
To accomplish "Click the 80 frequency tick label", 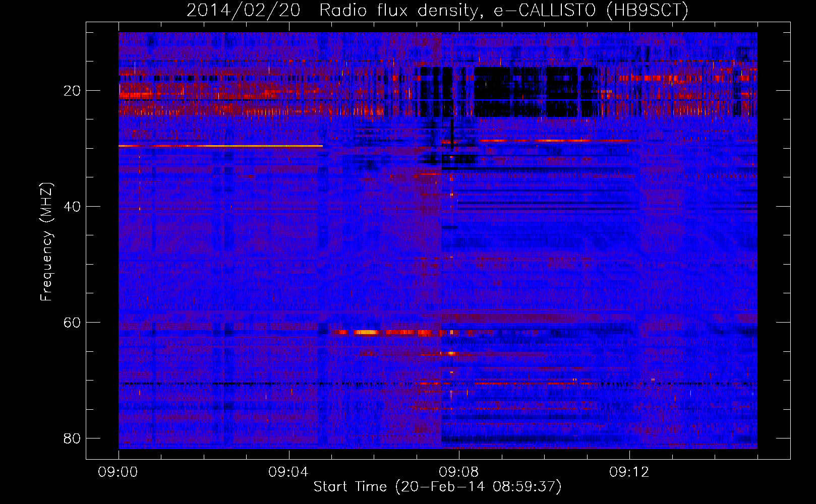I will click(x=72, y=438).
